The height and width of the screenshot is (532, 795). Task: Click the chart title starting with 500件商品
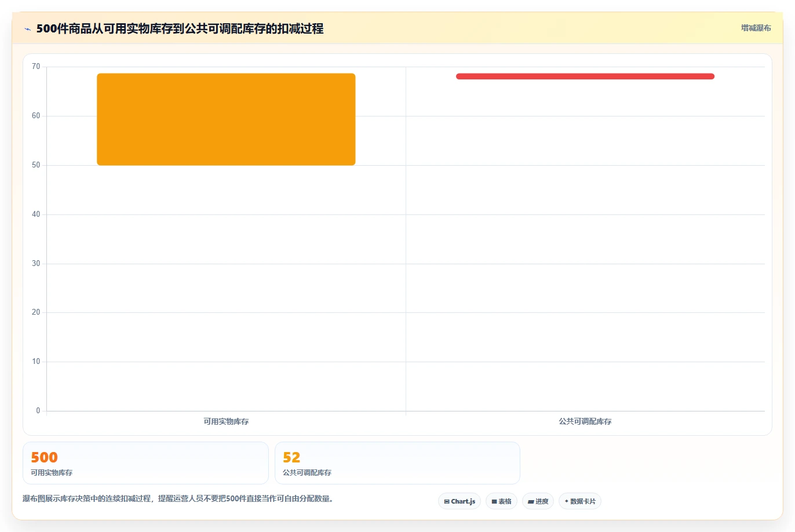click(x=180, y=28)
